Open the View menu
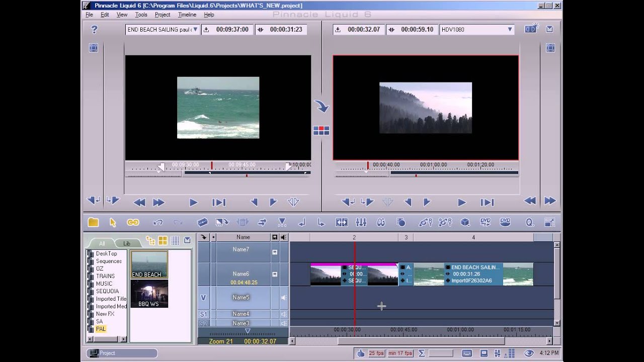The image size is (644, 362). click(x=122, y=15)
